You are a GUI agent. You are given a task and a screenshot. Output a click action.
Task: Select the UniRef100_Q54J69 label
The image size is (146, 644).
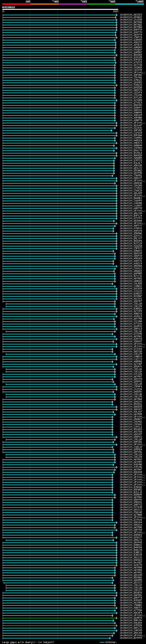(x=131, y=633)
